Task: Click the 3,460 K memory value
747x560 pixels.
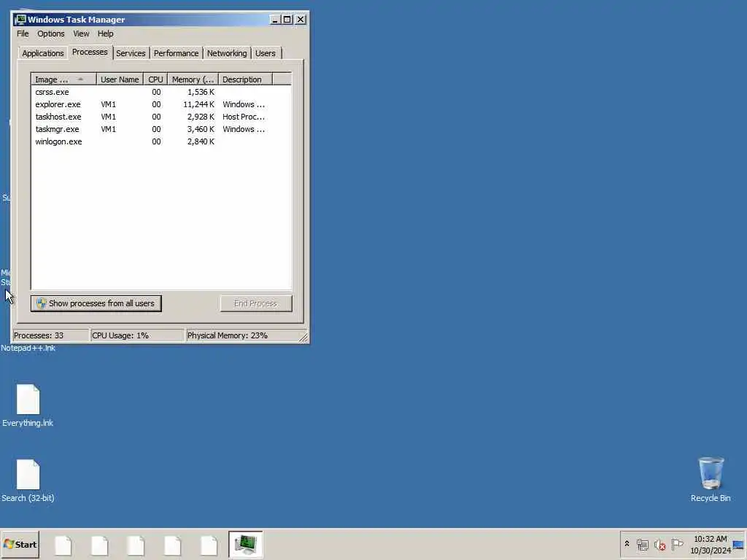Action: 201,129
